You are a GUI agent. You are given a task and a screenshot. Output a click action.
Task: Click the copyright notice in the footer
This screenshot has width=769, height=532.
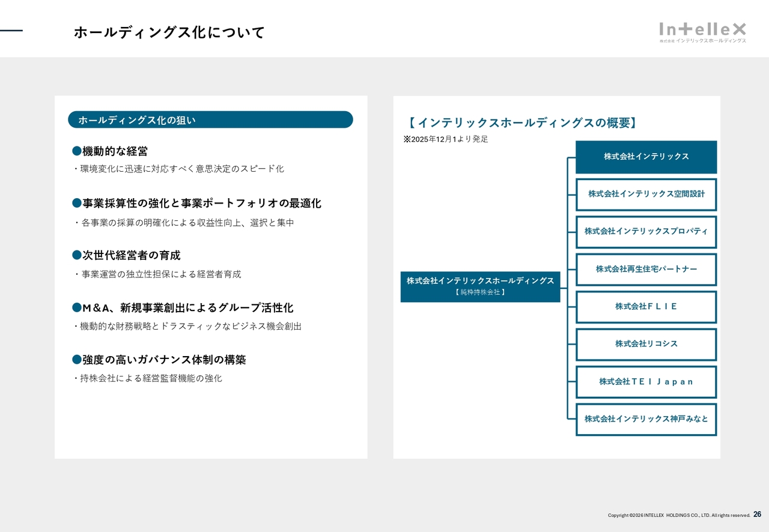pyautogui.click(x=679, y=515)
